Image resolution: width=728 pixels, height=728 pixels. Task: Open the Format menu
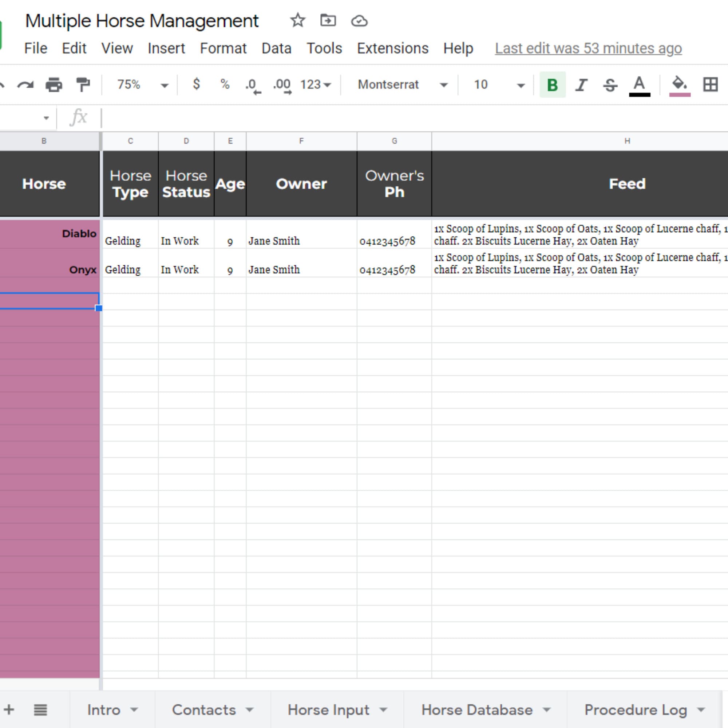tap(223, 48)
